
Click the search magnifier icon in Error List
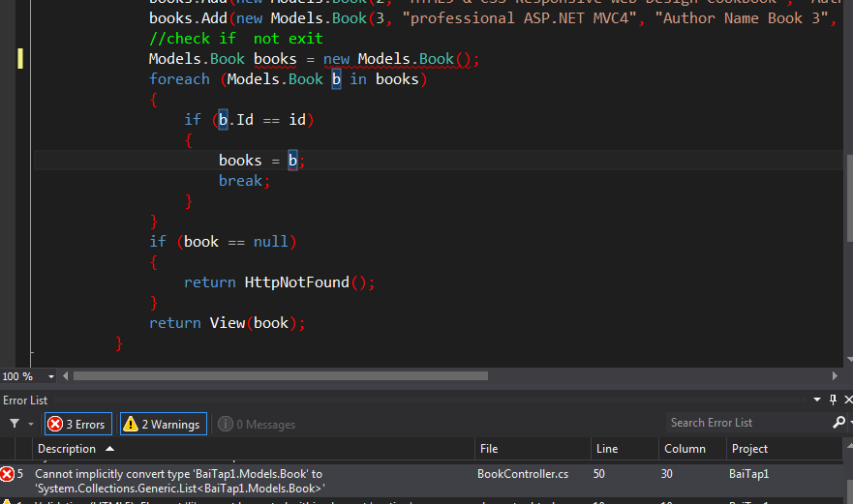point(838,423)
